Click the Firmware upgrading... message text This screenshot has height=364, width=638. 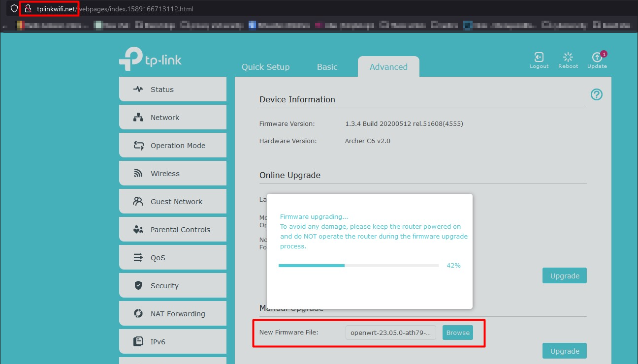[x=314, y=216]
